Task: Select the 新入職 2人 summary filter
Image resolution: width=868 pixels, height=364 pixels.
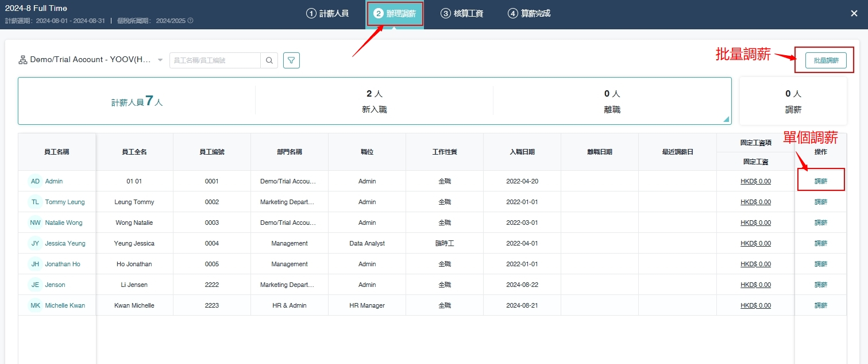Action: (374, 101)
